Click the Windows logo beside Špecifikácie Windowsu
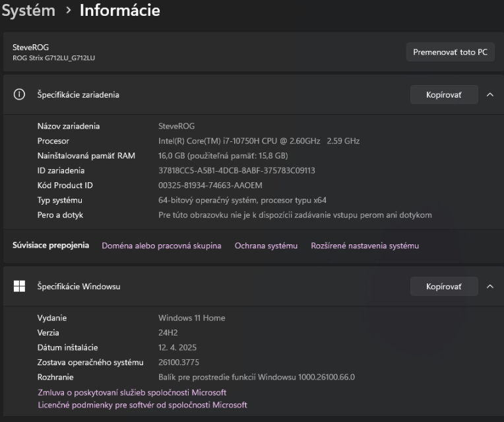This screenshot has height=422, width=504. [19, 286]
